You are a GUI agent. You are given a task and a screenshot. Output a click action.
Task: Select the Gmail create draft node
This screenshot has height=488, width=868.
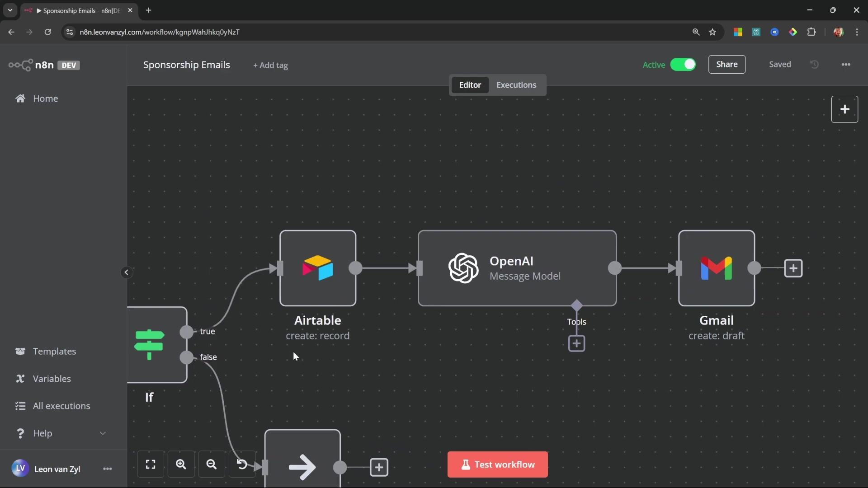click(716, 268)
